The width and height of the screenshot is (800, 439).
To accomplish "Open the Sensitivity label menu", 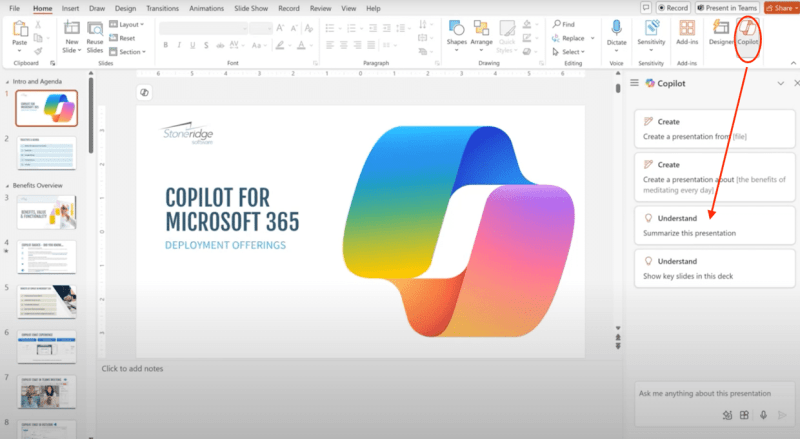I will coord(651,35).
